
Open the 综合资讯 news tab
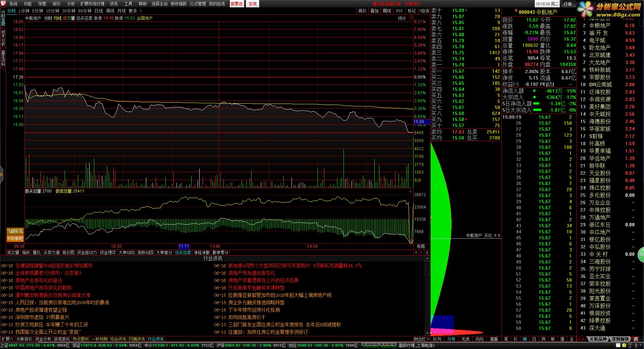[x=118, y=339]
